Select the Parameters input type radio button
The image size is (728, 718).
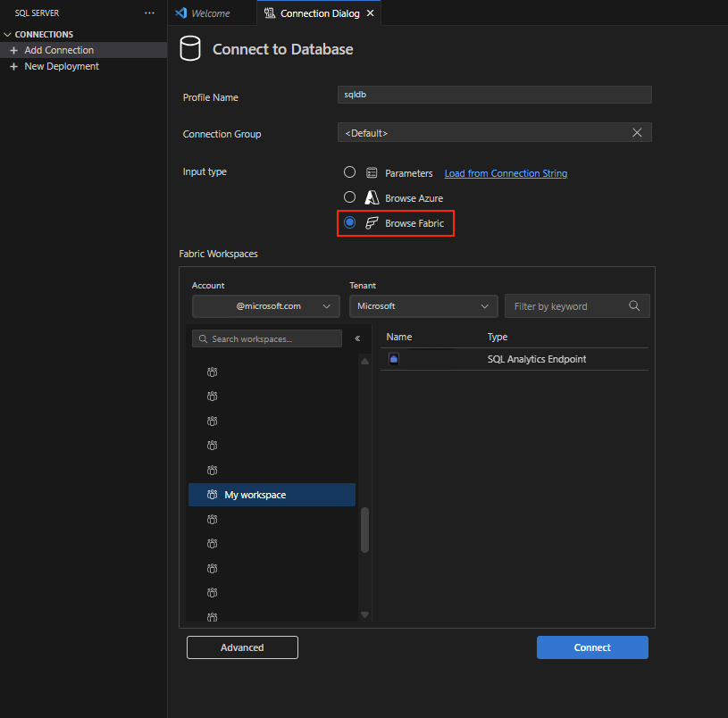349,172
